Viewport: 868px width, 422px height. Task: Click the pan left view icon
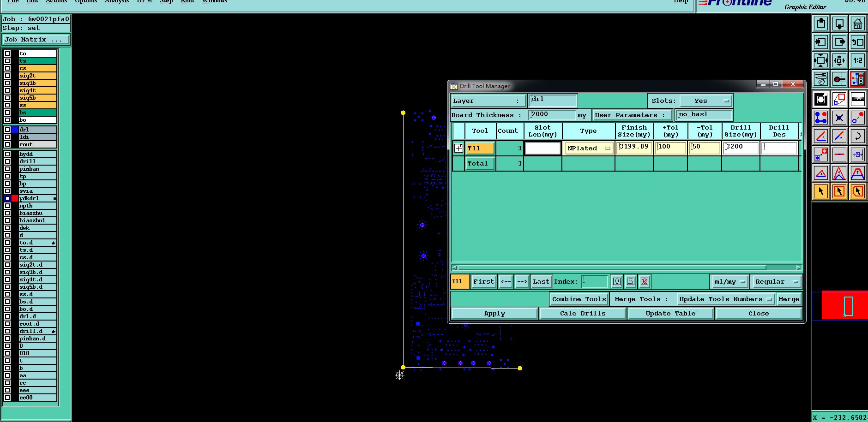coord(820,42)
